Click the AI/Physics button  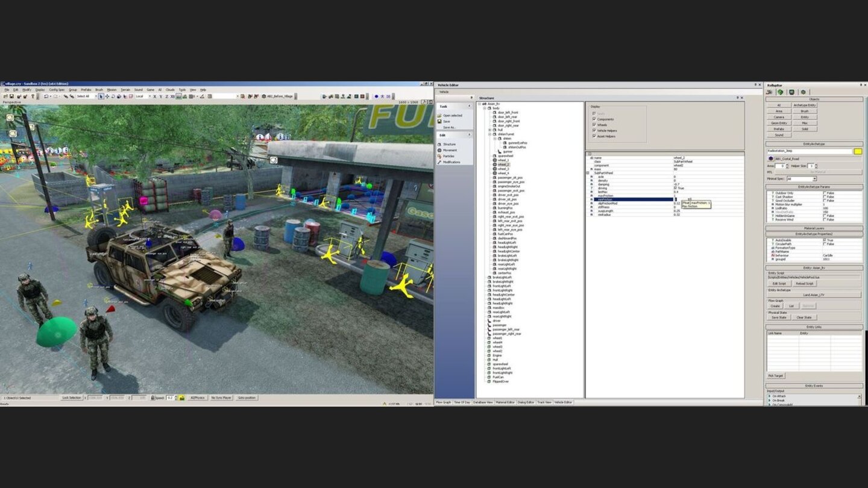(198, 398)
